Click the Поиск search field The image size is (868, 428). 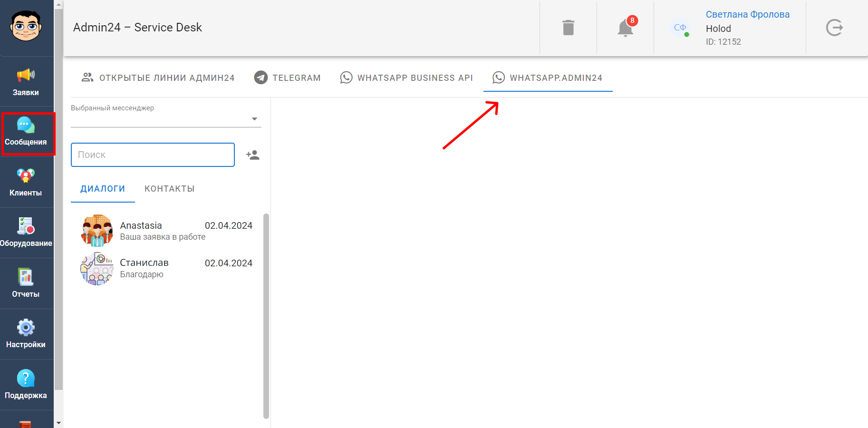point(153,155)
